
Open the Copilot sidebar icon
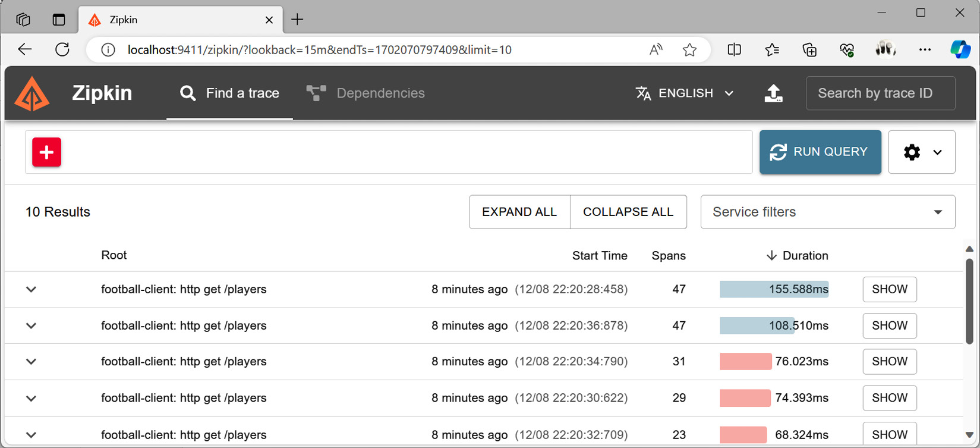[960, 50]
